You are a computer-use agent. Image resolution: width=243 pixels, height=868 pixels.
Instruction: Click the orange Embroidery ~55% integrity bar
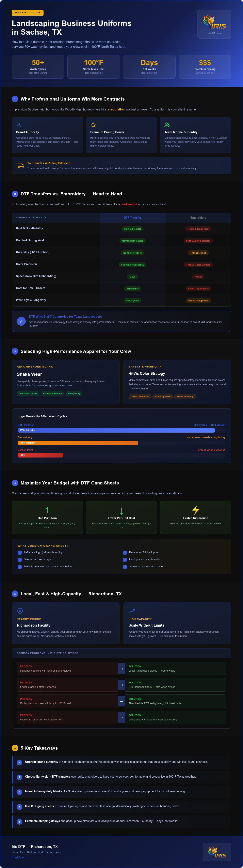pyautogui.click(x=78, y=443)
